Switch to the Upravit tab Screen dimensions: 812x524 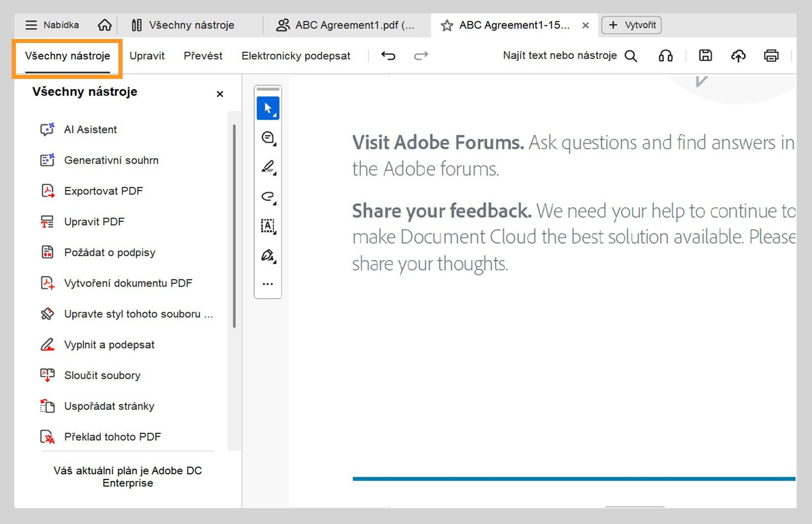pos(147,56)
